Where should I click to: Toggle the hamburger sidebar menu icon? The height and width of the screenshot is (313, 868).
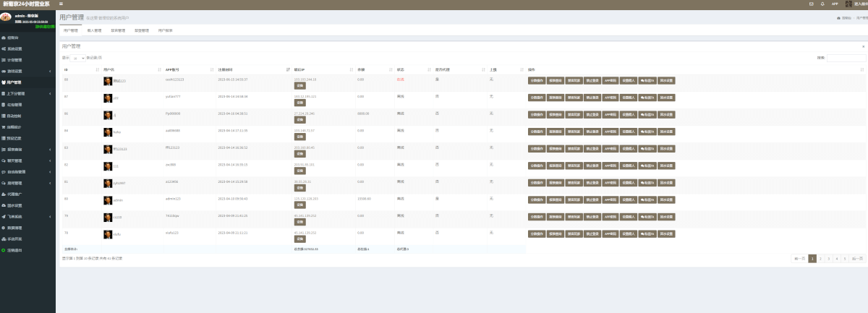tap(61, 4)
